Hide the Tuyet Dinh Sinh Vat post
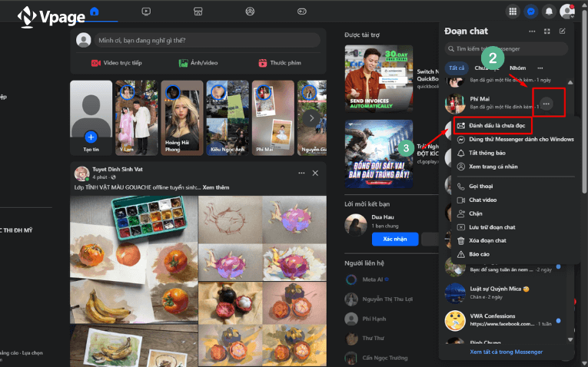The width and height of the screenshot is (588, 367). pos(315,173)
